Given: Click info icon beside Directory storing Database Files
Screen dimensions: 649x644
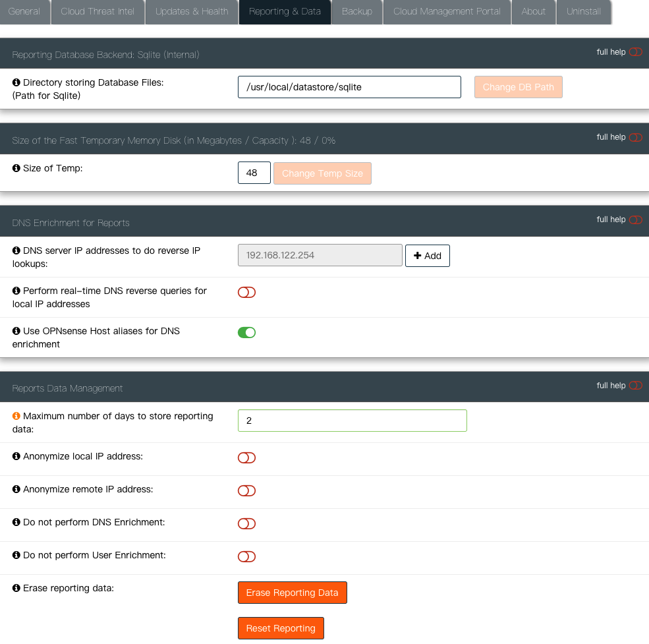Looking at the screenshot, I should point(16,83).
